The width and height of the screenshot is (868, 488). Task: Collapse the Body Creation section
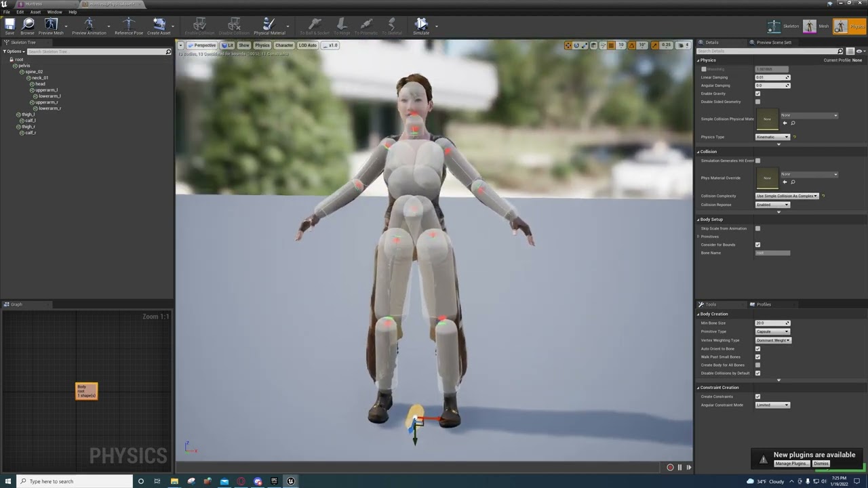click(698, 314)
